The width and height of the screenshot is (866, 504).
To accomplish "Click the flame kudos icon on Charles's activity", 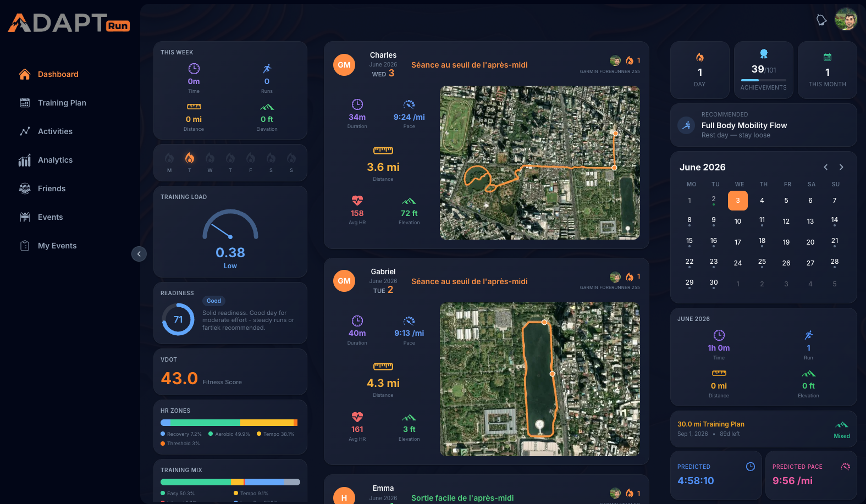I will (x=630, y=60).
